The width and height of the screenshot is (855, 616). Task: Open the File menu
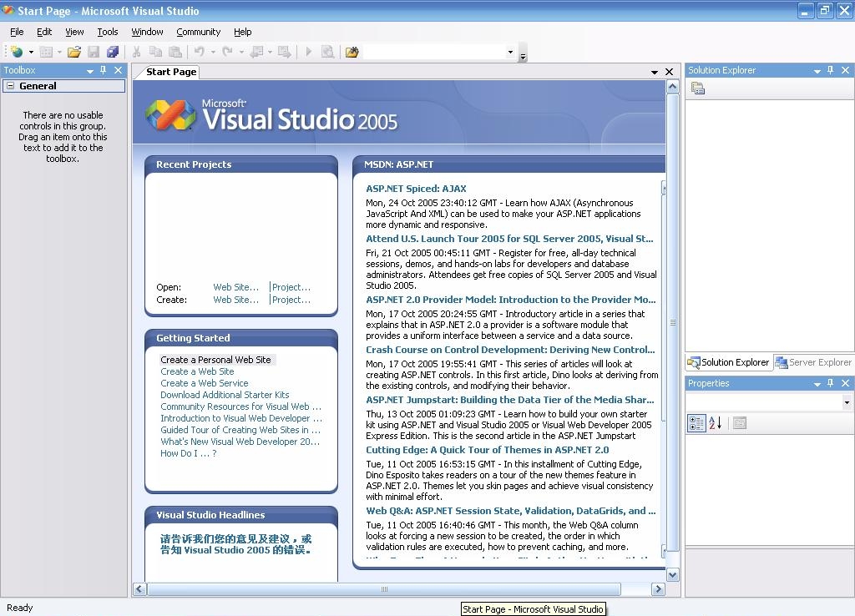(17, 32)
